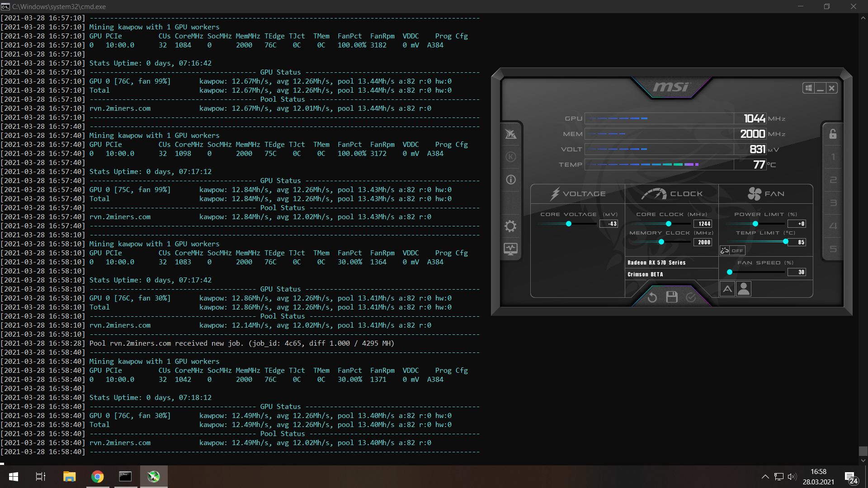
Task: Select profile slot 1
Action: [x=833, y=157]
